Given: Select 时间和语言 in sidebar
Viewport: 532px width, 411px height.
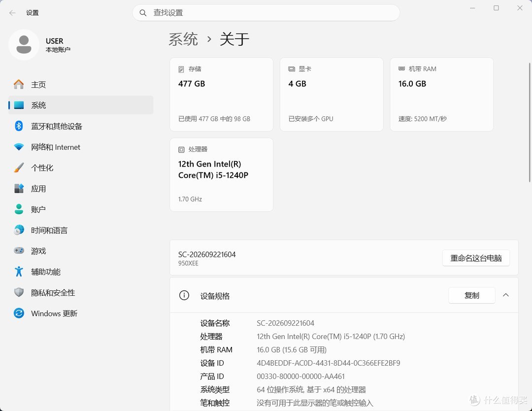Looking at the screenshot, I should click(81, 230).
